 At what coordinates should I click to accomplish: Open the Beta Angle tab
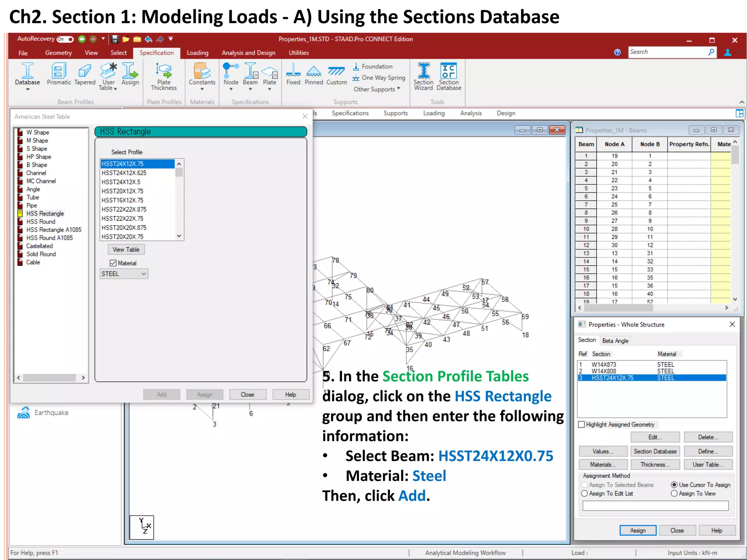pyautogui.click(x=615, y=341)
